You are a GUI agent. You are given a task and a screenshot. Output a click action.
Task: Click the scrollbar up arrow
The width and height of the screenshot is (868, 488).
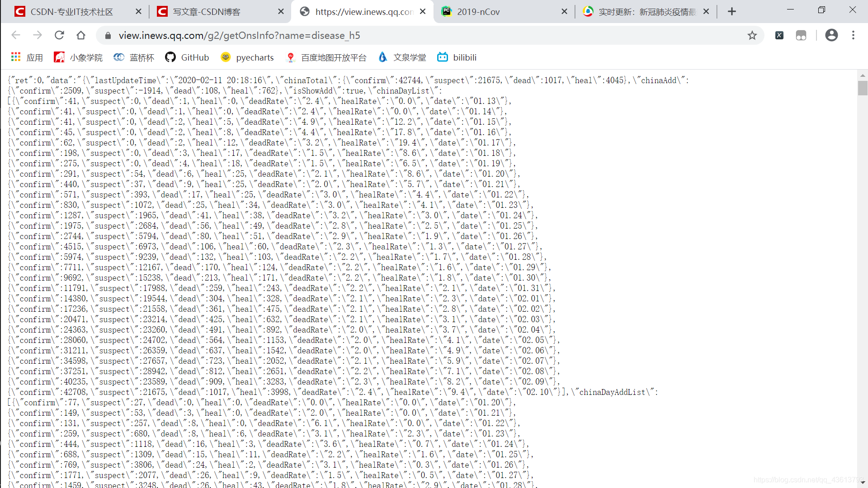[863, 75]
